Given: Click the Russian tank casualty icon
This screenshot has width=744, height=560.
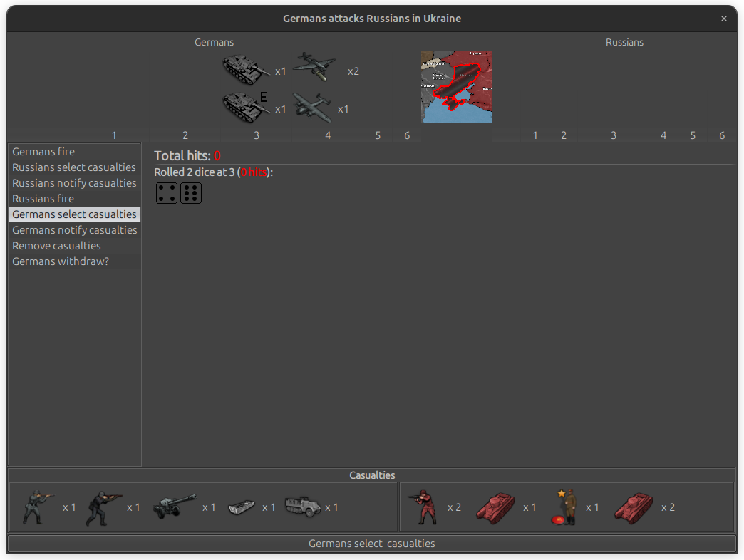Looking at the screenshot, I should coord(495,506).
